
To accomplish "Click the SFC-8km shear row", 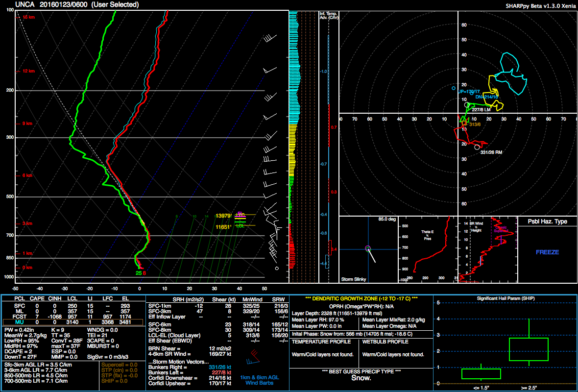I will click(218, 330).
